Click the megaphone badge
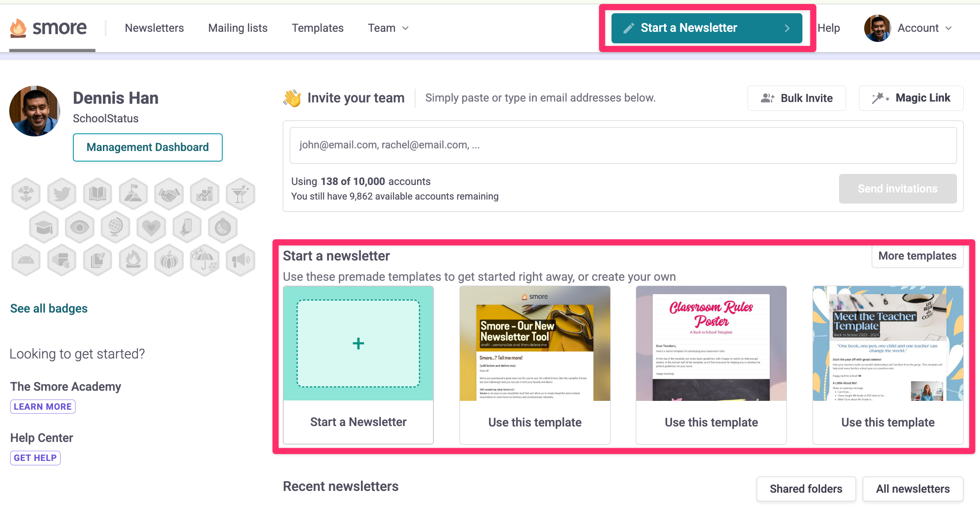 pos(240,261)
